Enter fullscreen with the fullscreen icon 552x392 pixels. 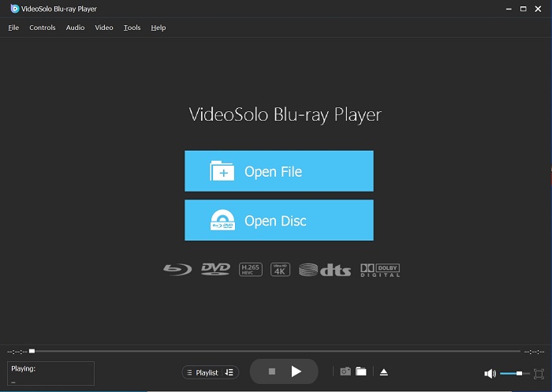click(539, 374)
